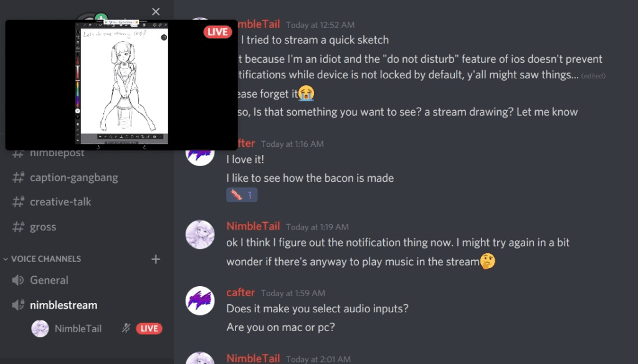Click NimbleTail username at 1:19 AM message
This screenshot has height=364, width=638.
(x=253, y=226)
